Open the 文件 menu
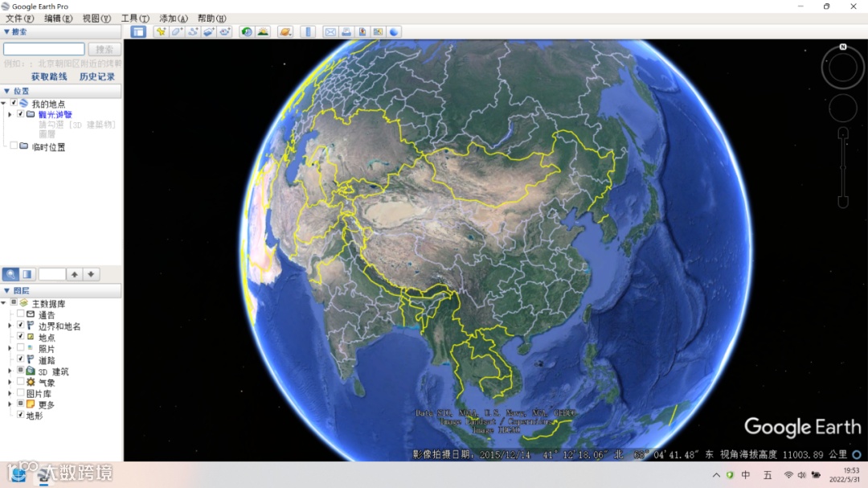Image resolution: width=868 pixels, height=488 pixels. pyautogui.click(x=19, y=18)
